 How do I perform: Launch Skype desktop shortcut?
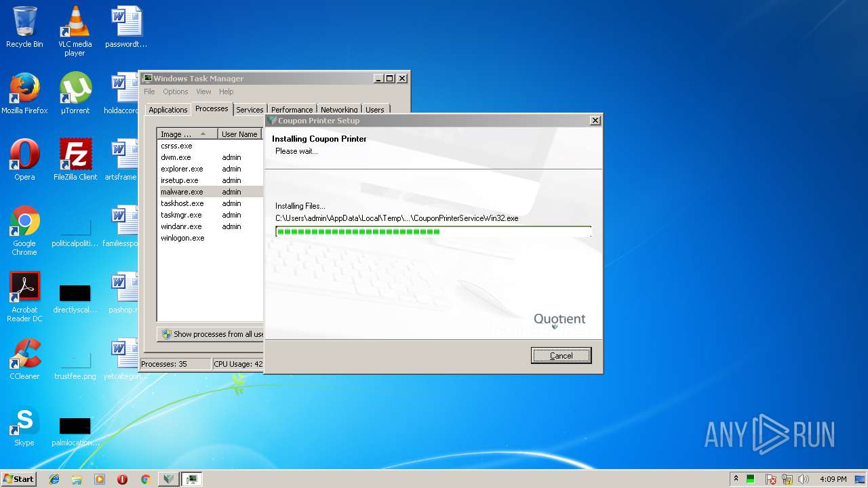click(x=24, y=426)
